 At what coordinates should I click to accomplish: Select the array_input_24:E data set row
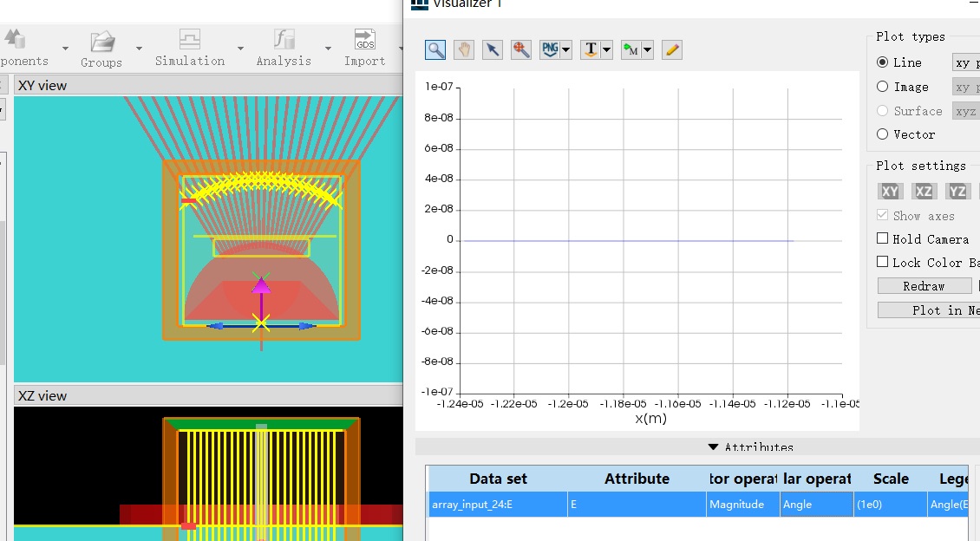point(472,505)
